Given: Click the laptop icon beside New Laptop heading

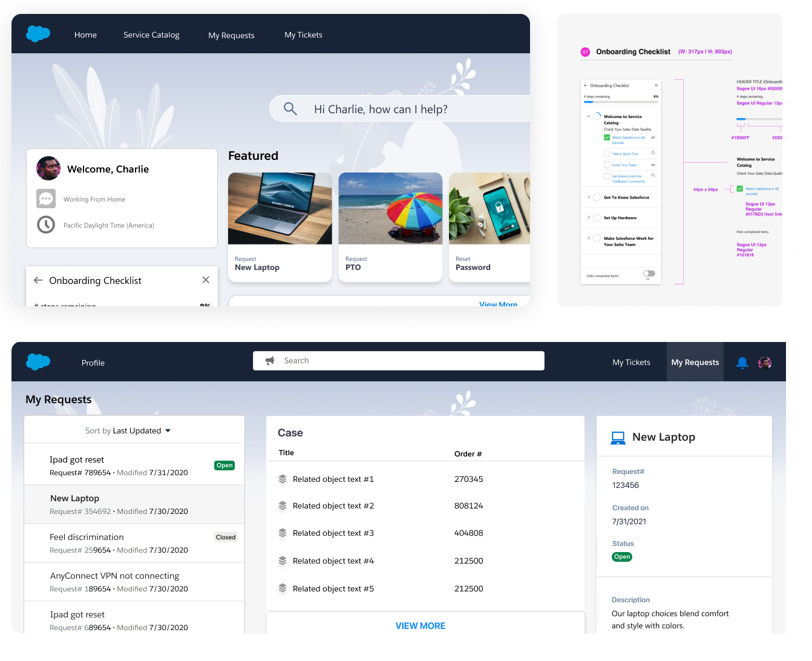Looking at the screenshot, I should (x=618, y=438).
